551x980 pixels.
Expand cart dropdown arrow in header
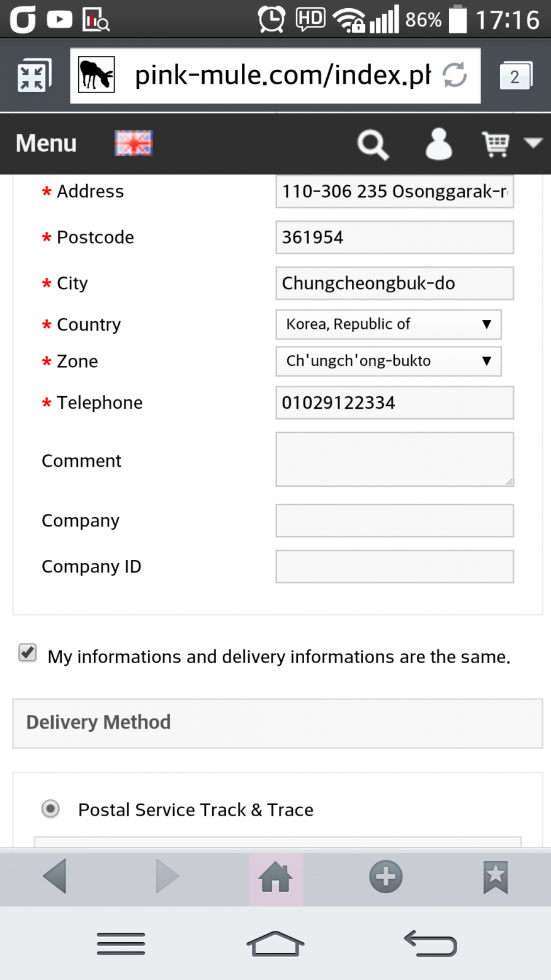[x=533, y=144]
